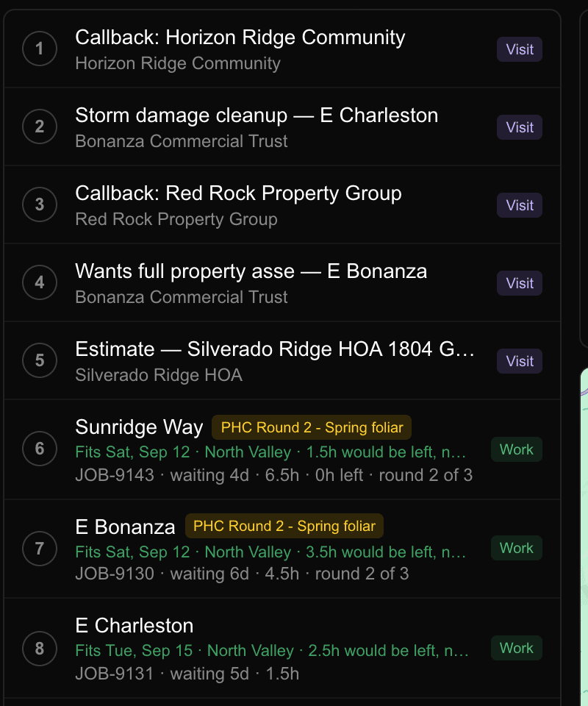Select the number 7 circle badge

point(40,549)
